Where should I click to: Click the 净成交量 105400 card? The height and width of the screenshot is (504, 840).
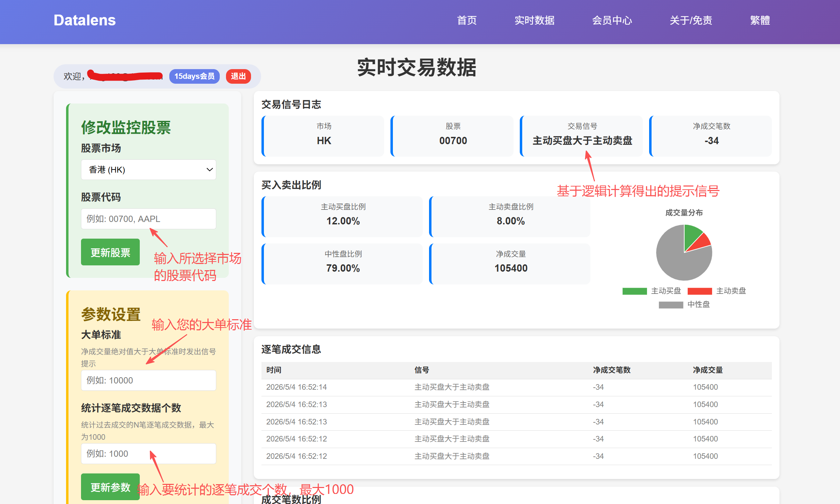510,264
